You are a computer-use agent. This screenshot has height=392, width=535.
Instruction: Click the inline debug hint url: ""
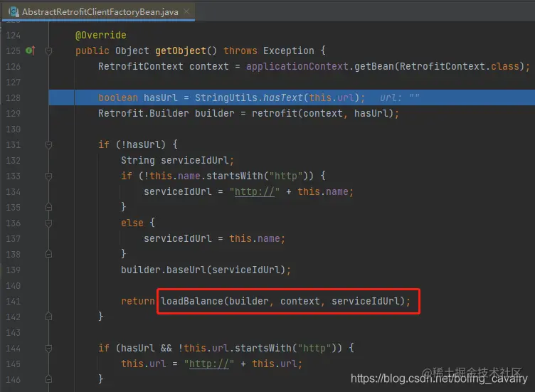400,98
